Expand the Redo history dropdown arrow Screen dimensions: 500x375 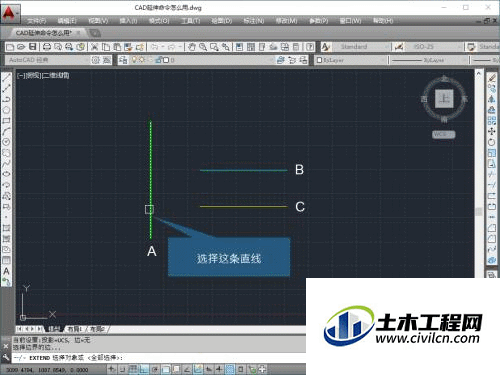[180, 47]
